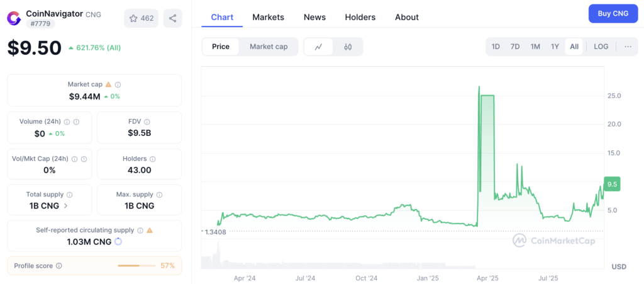Open the Holders tab
Image resolution: width=644 pixels, height=284 pixels.
pos(360,17)
